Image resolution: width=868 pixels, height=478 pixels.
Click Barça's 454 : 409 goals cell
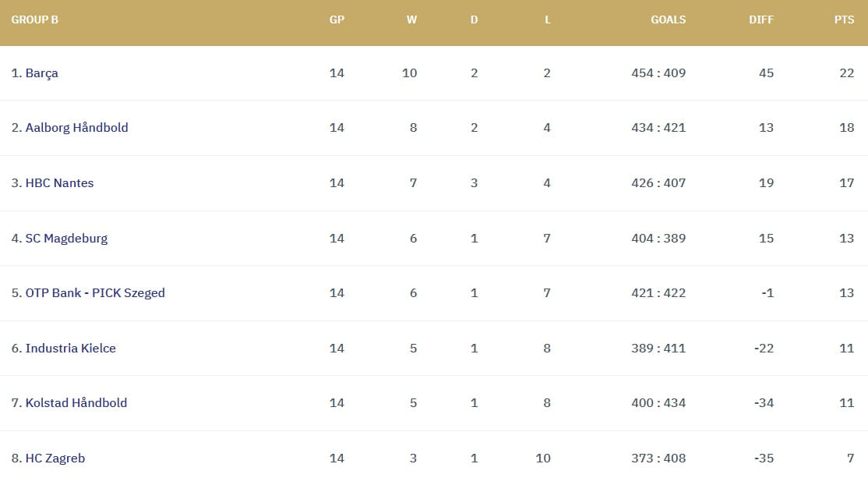tap(658, 73)
